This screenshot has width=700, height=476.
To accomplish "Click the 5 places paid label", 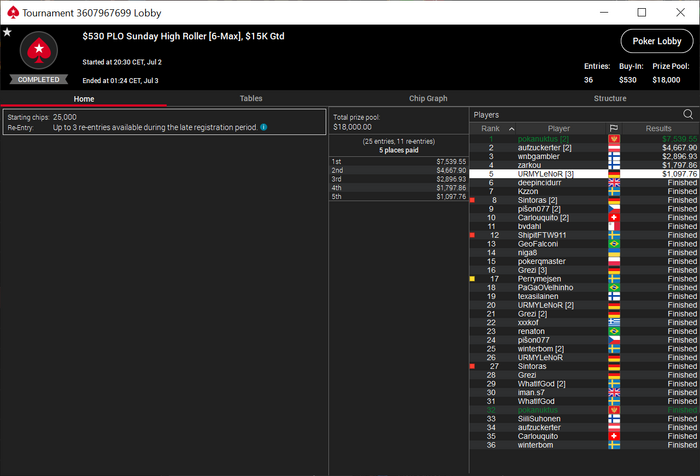I will coord(399,150).
